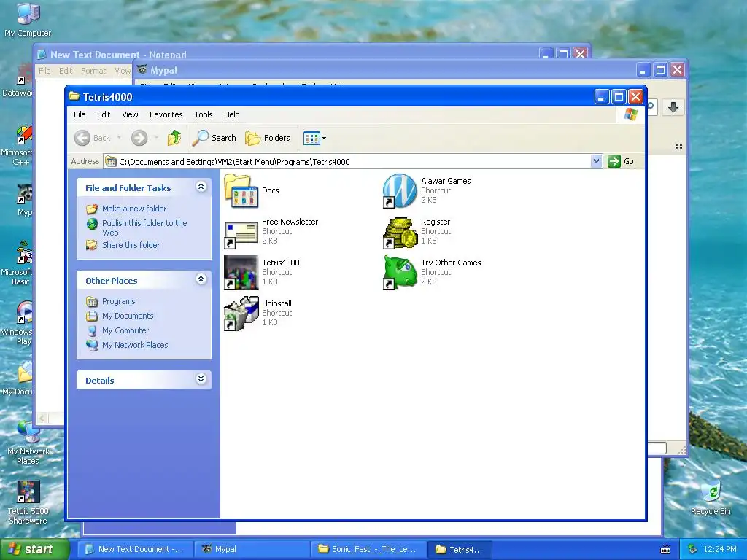
Task: Expand the Address bar dropdown
Action: point(596,161)
